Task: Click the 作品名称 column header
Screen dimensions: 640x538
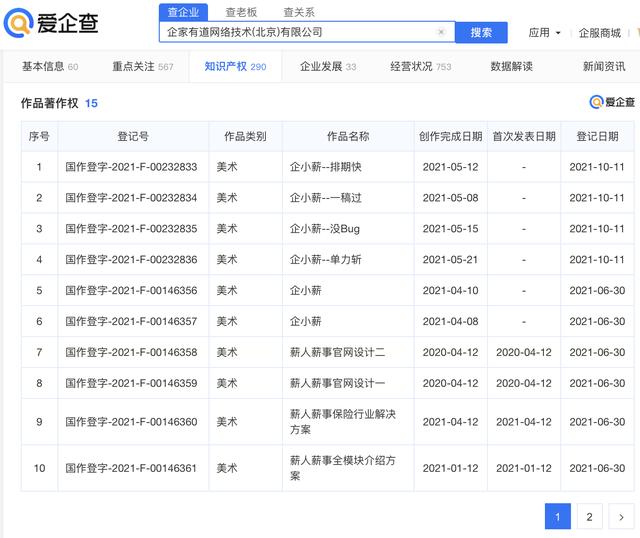Action: 348,136
